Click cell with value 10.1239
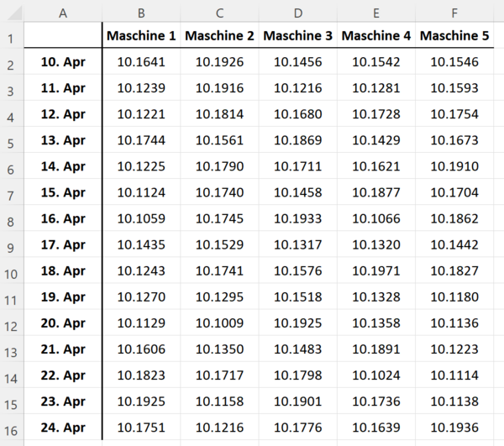The height and width of the screenshot is (446, 504). (141, 87)
